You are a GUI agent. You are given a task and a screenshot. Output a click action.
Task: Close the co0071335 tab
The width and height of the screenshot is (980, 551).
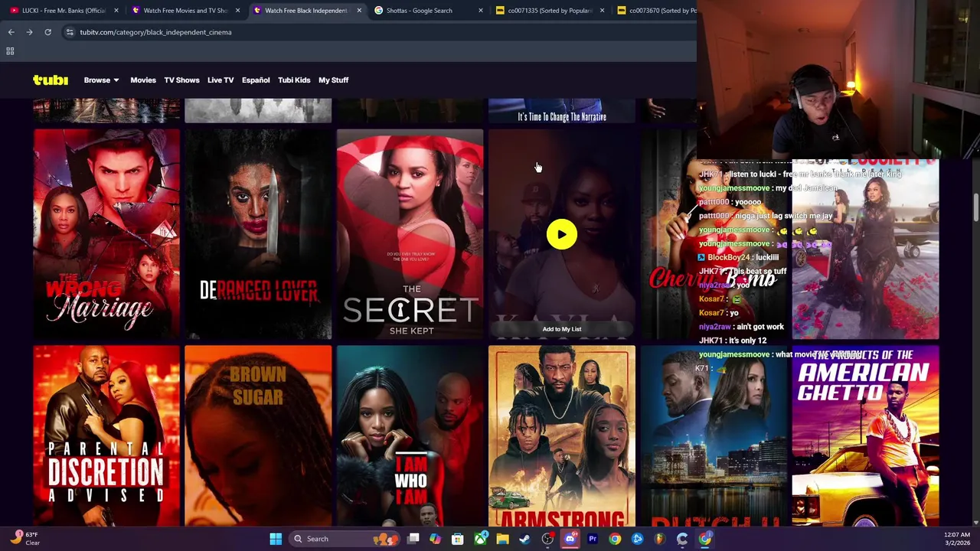pos(602,11)
